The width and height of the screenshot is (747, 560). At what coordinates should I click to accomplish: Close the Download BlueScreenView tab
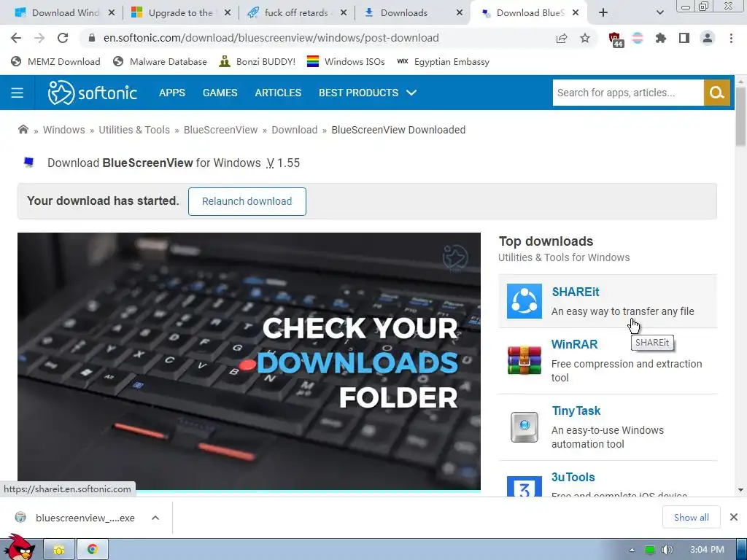tap(576, 13)
